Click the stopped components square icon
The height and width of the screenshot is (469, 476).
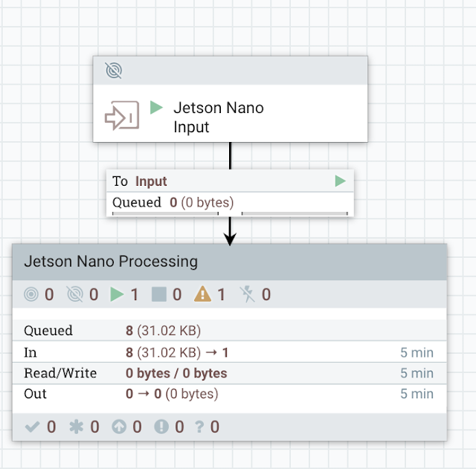coord(158,294)
